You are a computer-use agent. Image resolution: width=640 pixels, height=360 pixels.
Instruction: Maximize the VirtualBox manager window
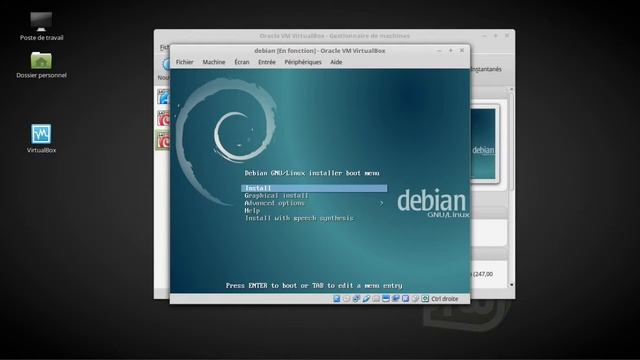(496, 36)
